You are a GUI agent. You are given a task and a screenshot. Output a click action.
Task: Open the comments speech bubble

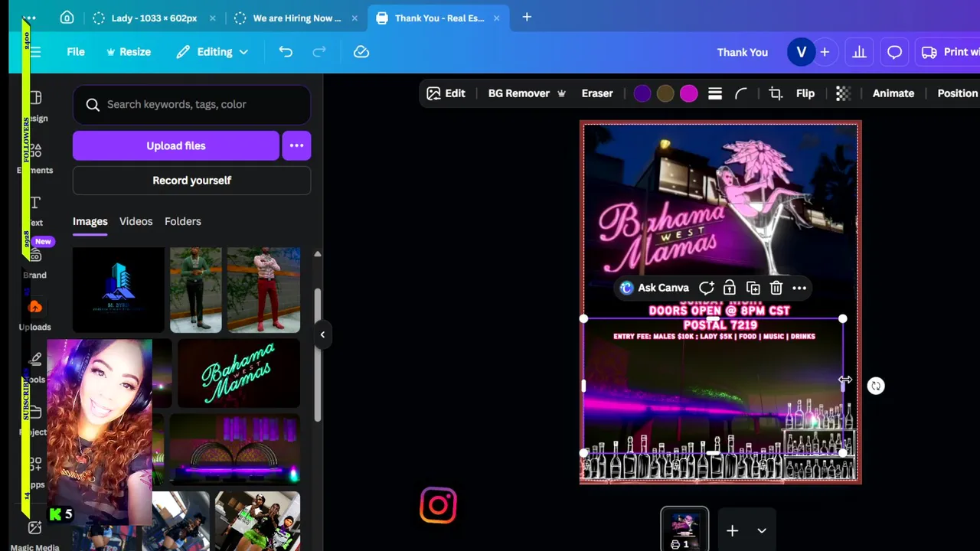click(x=894, y=52)
